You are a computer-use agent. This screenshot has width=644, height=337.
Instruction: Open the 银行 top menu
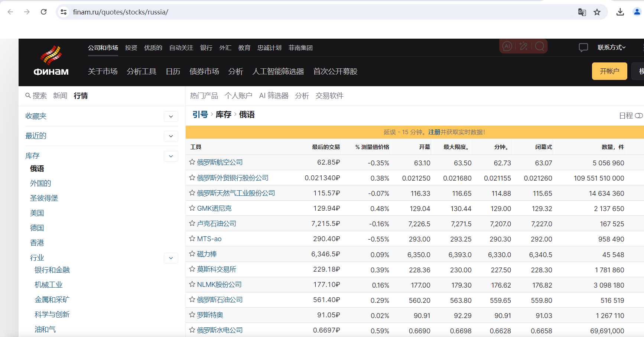206,48
